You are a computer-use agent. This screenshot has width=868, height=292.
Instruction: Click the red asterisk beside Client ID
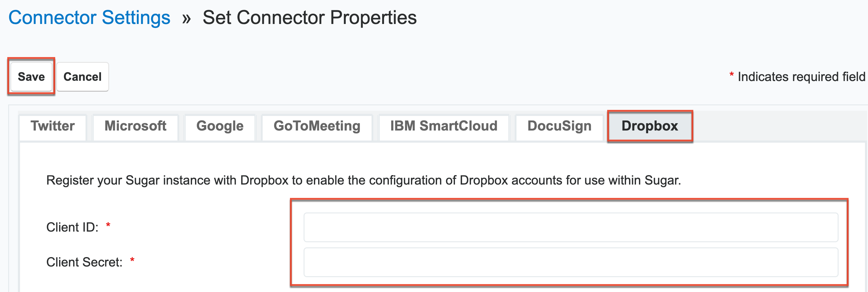108,225
